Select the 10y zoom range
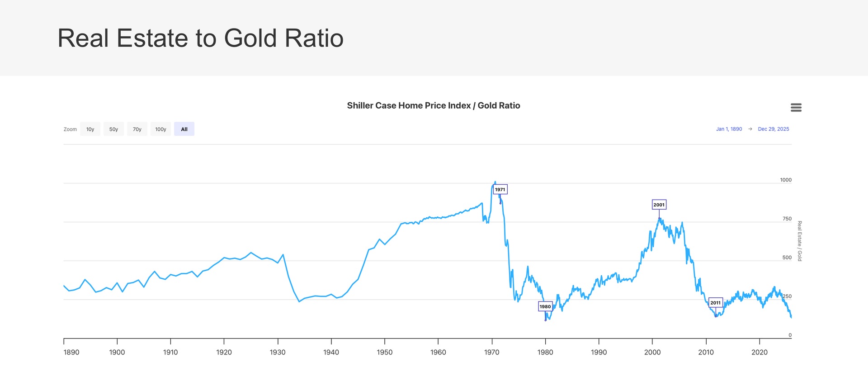 click(90, 129)
